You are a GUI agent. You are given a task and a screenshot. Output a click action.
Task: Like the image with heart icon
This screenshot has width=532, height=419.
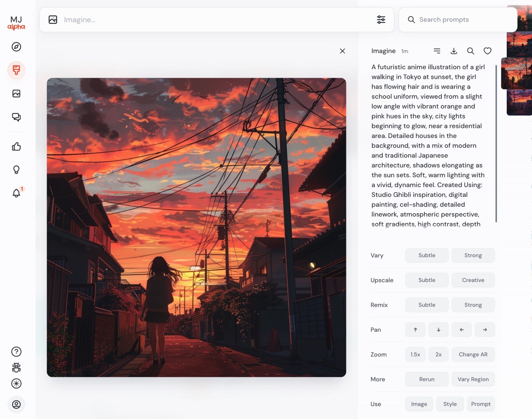point(487,51)
